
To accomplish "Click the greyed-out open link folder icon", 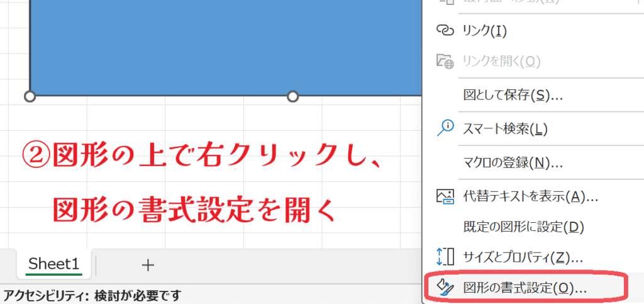I will [445, 61].
